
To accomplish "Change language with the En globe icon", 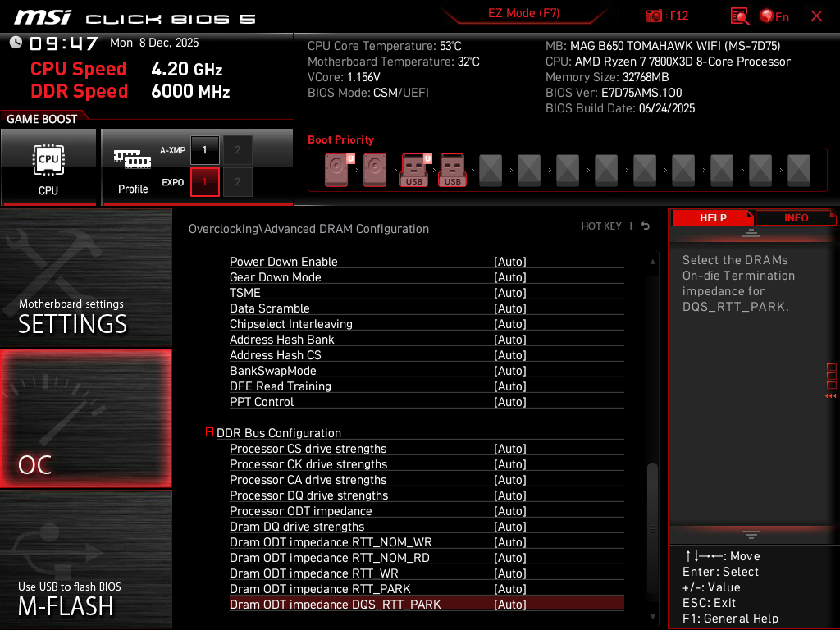I will pos(774,16).
